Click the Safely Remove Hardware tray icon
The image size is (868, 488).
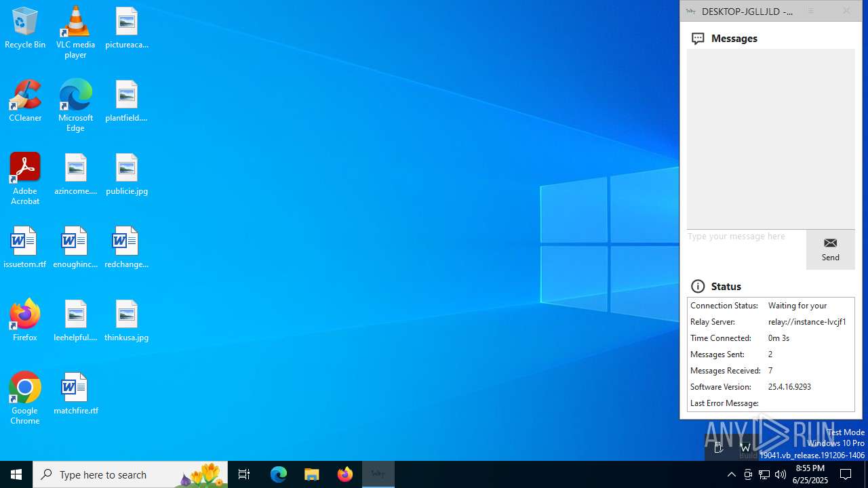point(719,447)
